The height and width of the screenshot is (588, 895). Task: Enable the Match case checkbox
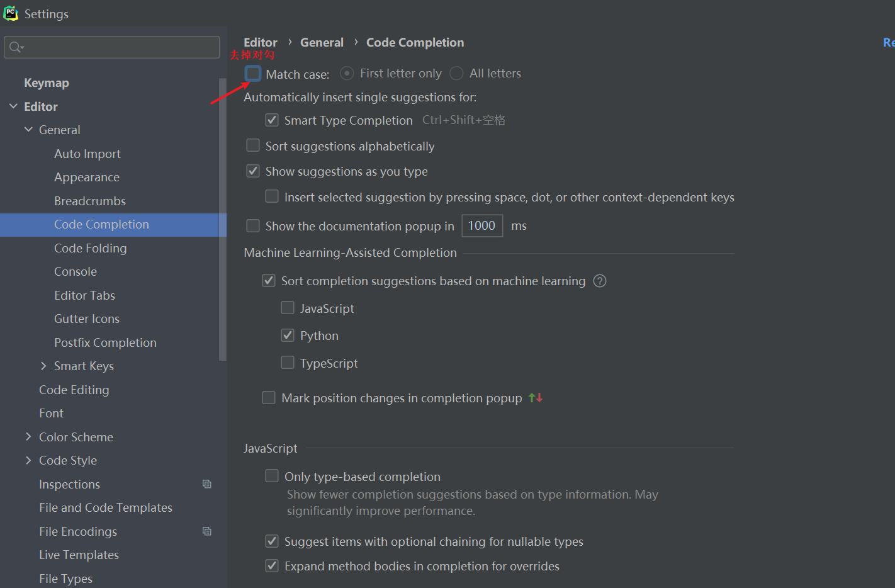pyautogui.click(x=253, y=74)
